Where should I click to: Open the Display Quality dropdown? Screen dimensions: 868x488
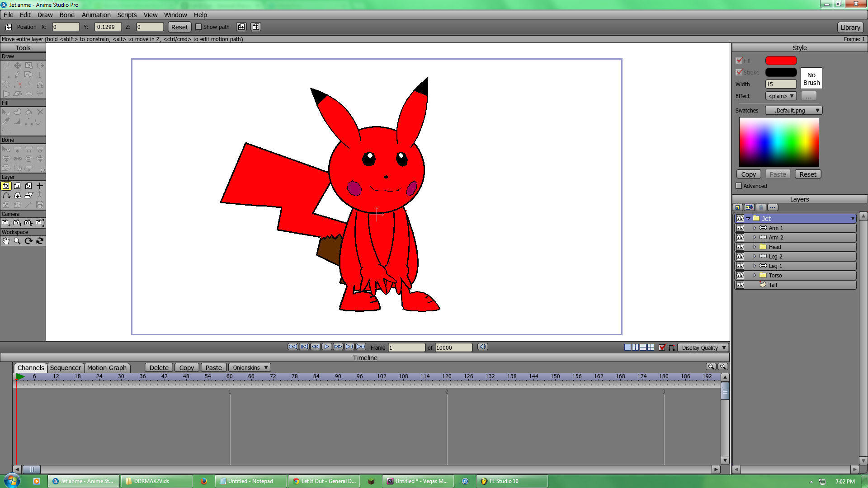[x=703, y=347]
